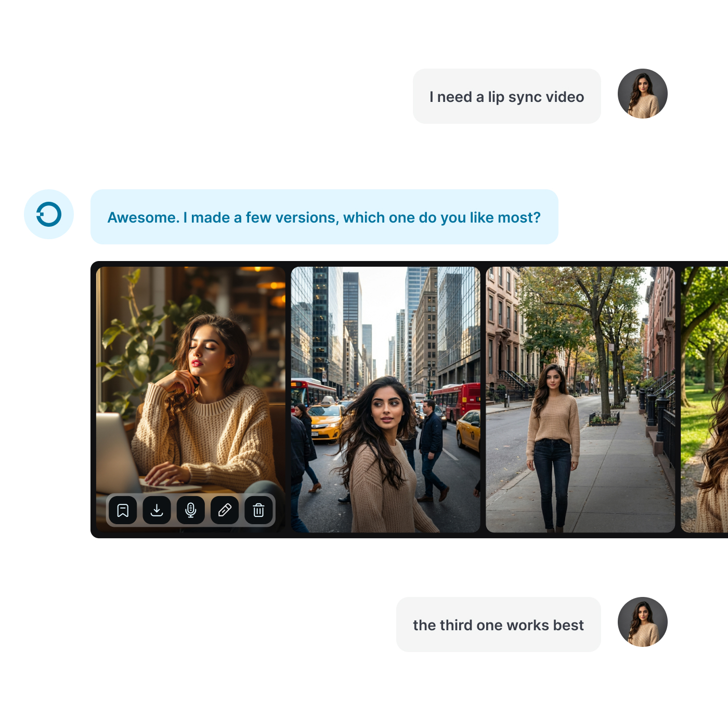This screenshot has width=728, height=728.
Task: Select 'the third one works best' message
Action: point(498,625)
